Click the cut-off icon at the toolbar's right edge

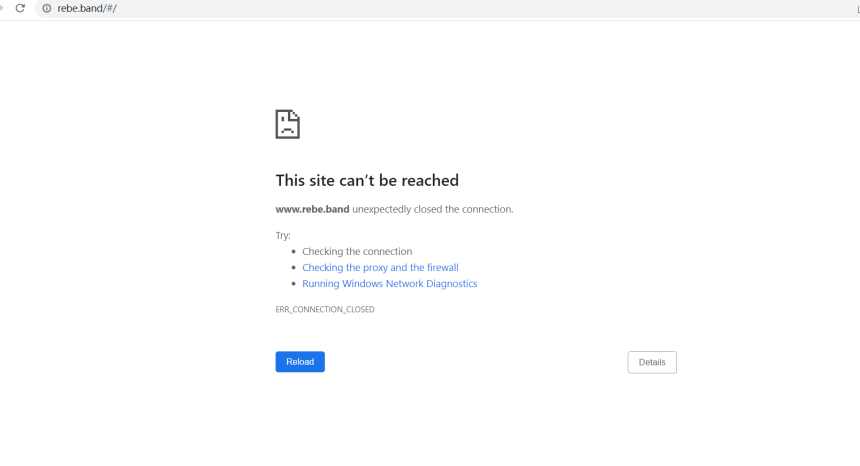(857, 9)
